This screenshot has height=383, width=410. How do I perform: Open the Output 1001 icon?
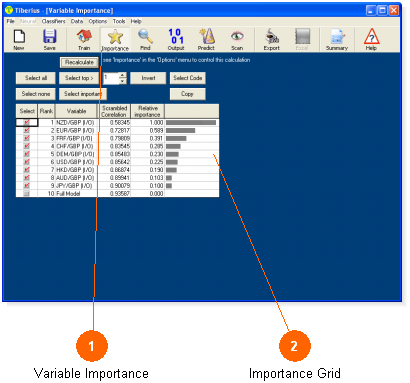click(x=176, y=36)
